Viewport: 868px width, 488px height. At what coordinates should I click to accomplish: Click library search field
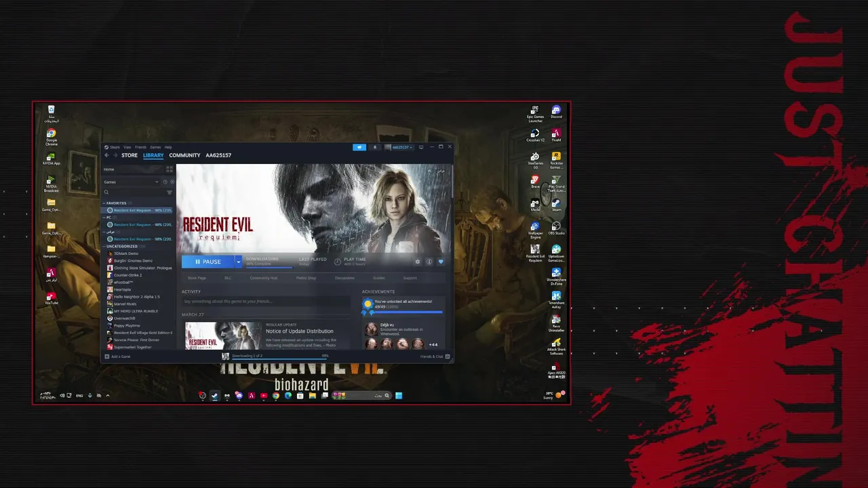pos(134,192)
